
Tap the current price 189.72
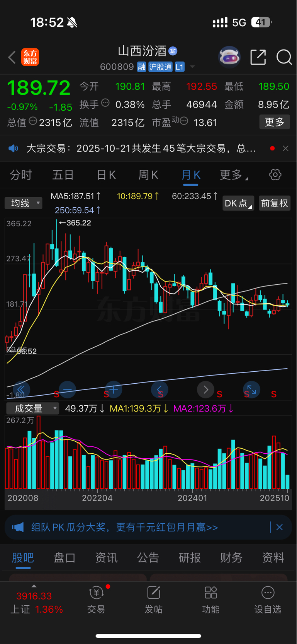pyautogui.click(x=39, y=88)
